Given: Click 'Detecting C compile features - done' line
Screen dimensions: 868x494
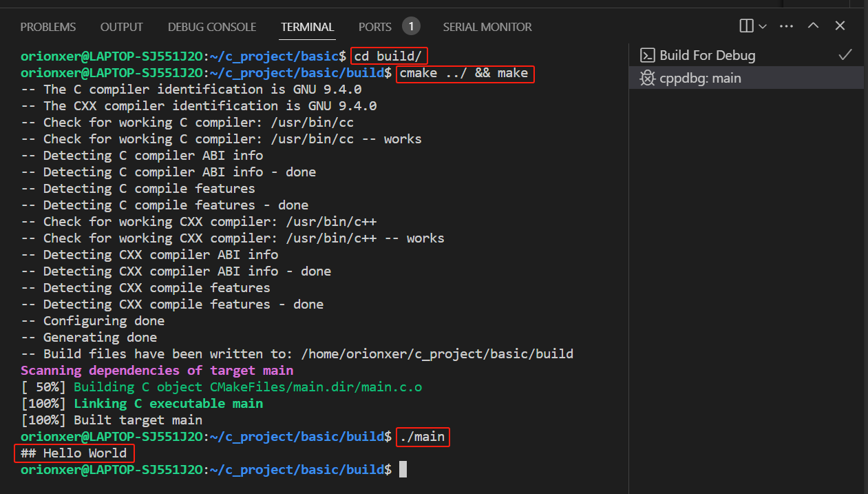Looking at the screenshot, I should [x=165, y=205].
